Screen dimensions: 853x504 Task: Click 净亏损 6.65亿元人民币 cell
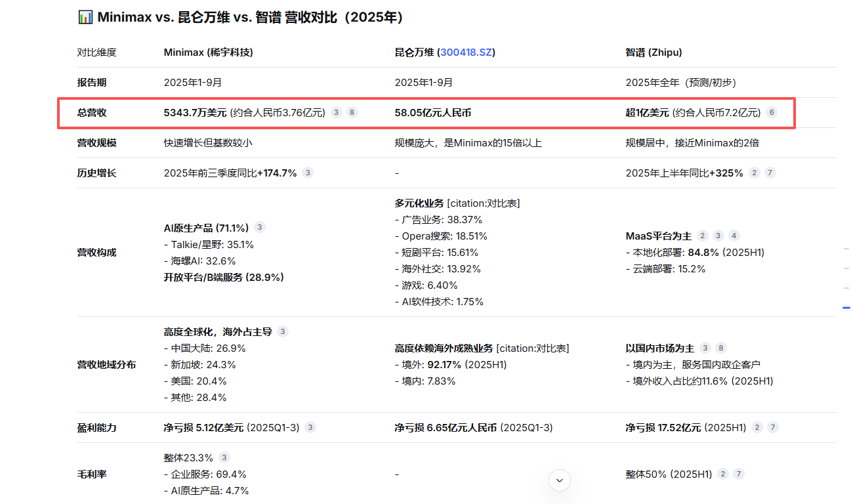474,427
